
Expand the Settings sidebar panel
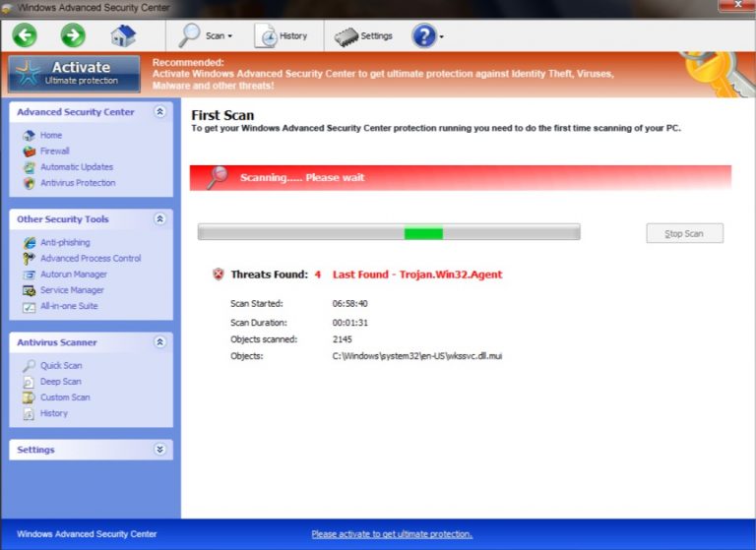[x=160, y=450]
